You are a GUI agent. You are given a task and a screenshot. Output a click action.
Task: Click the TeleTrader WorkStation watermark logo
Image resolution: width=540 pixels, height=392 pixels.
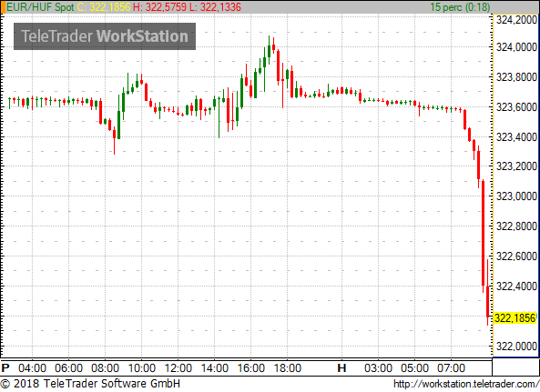click(105, 36)
